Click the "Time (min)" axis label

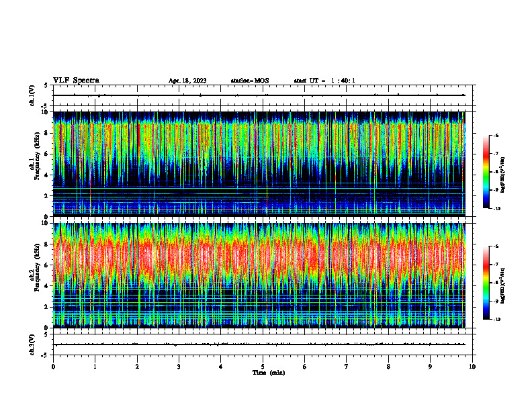[269, 373]
